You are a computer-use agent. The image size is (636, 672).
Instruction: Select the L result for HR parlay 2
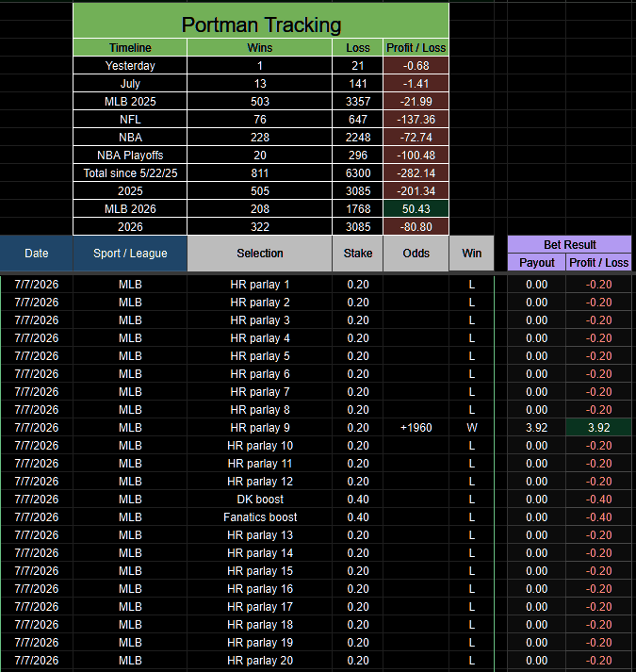click(x=471, y=303)
